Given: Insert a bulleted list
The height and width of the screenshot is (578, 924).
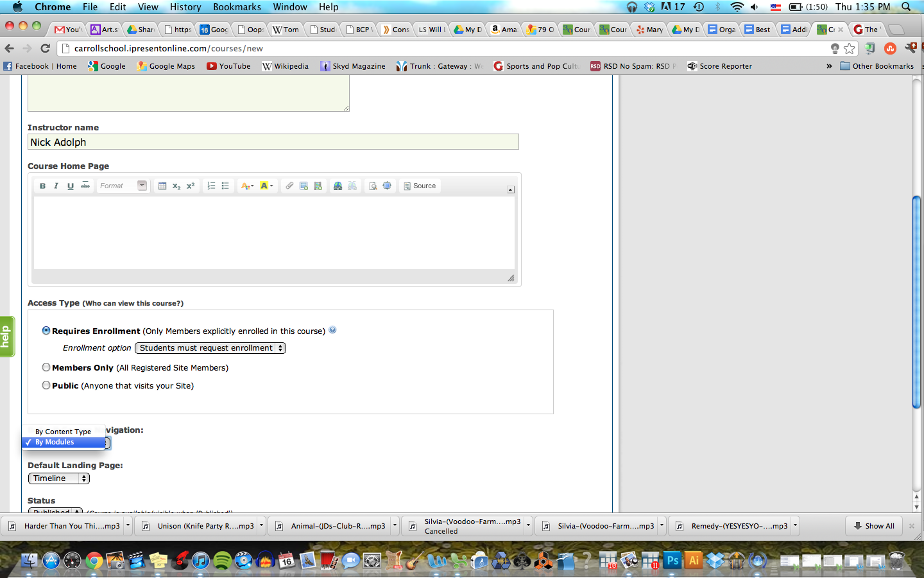Looking at the screenshot, I should click(x=225, y=186).
